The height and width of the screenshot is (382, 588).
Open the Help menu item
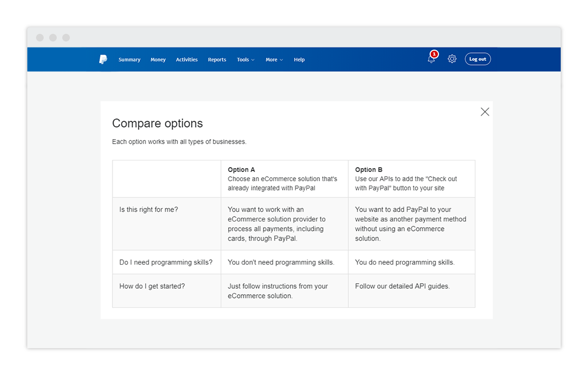[299, 59]
